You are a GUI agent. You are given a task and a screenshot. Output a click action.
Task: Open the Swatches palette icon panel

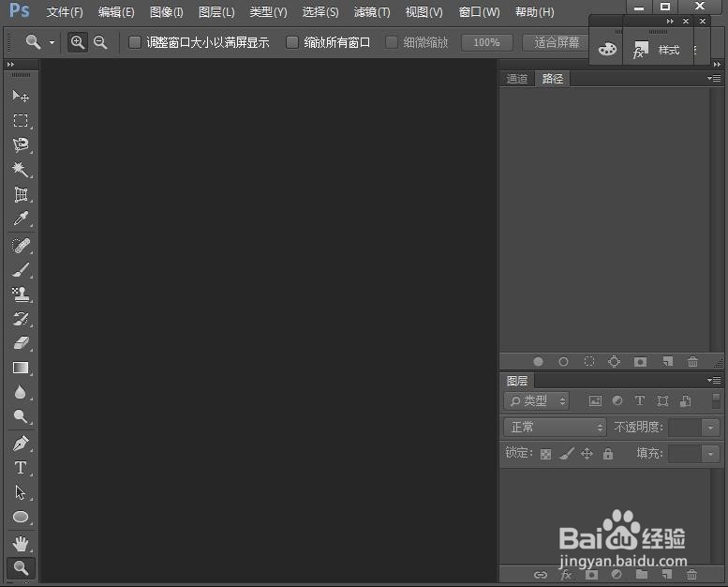[607, 50]
